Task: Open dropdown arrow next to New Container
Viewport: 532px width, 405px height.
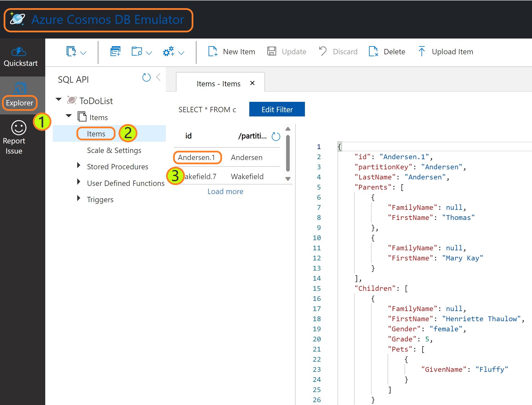Action: (x=83, y=53)
